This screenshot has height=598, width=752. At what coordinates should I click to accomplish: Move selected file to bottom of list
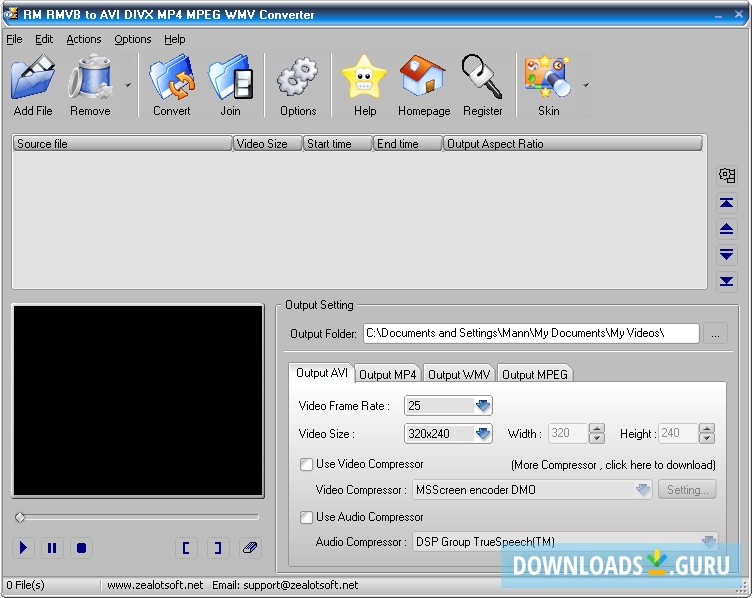(x=727, y=281)
